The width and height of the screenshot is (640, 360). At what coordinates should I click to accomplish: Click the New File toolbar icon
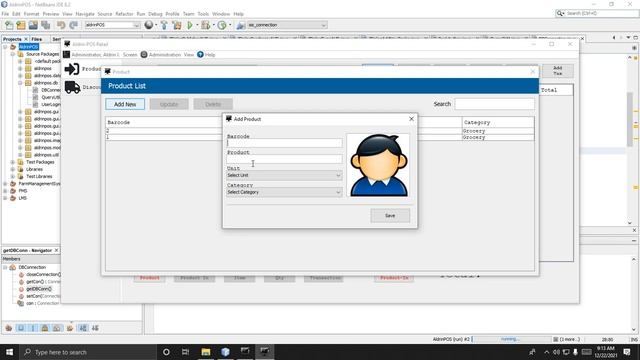tap(9, 25)
